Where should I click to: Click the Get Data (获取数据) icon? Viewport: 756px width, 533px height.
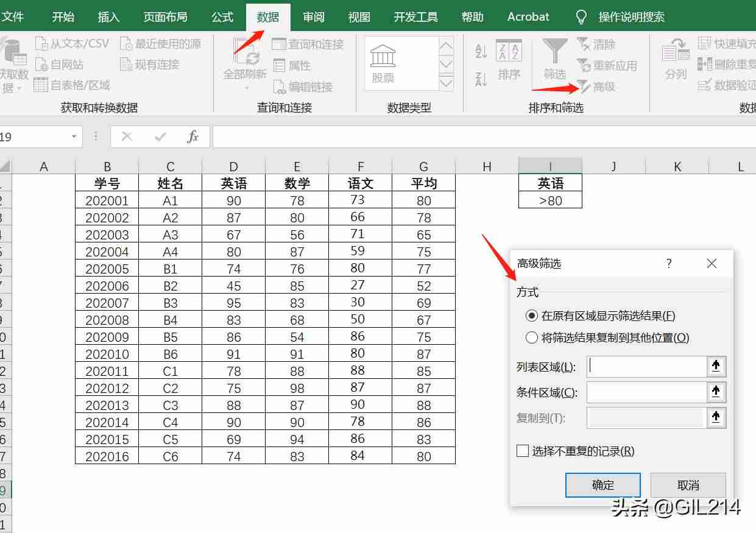(x=13, y=51)
